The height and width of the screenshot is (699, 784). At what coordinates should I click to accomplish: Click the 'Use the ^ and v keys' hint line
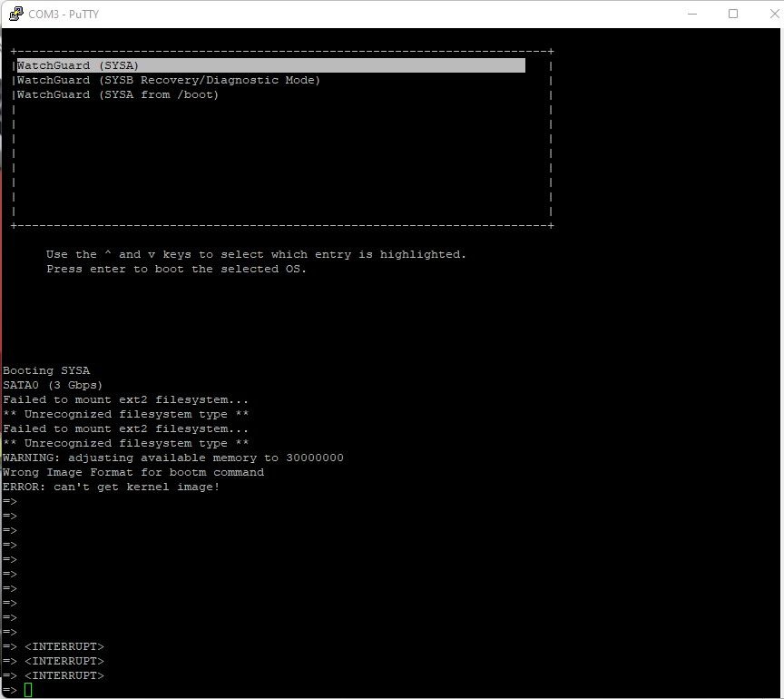[256, 254]
